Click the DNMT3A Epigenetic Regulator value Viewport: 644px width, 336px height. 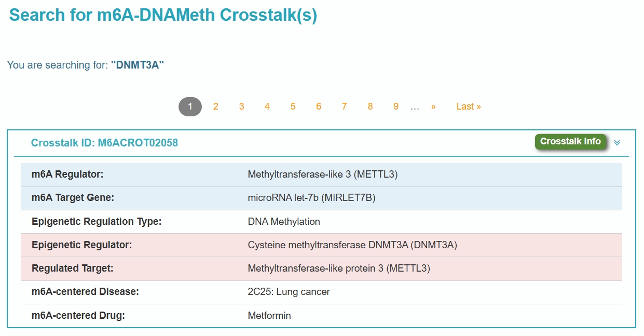point(352,245)
